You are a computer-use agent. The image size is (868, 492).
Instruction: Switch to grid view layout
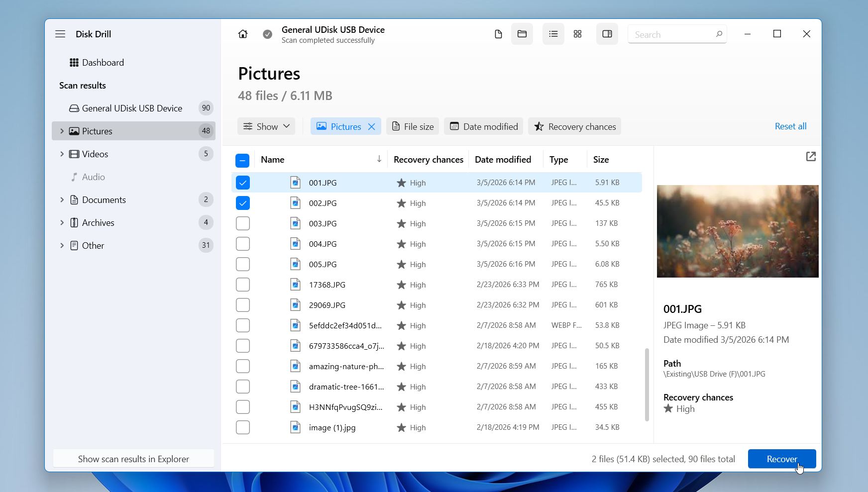click(x=577, y=34)
